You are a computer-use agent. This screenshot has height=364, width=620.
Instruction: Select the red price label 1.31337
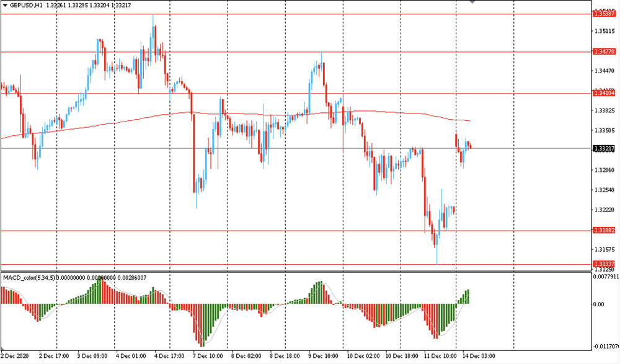tap(604, 264)
